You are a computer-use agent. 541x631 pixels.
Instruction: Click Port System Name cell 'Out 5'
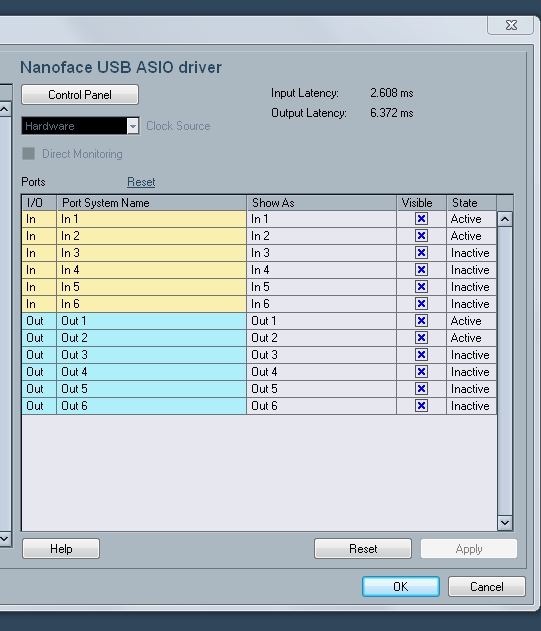point(151,389)
